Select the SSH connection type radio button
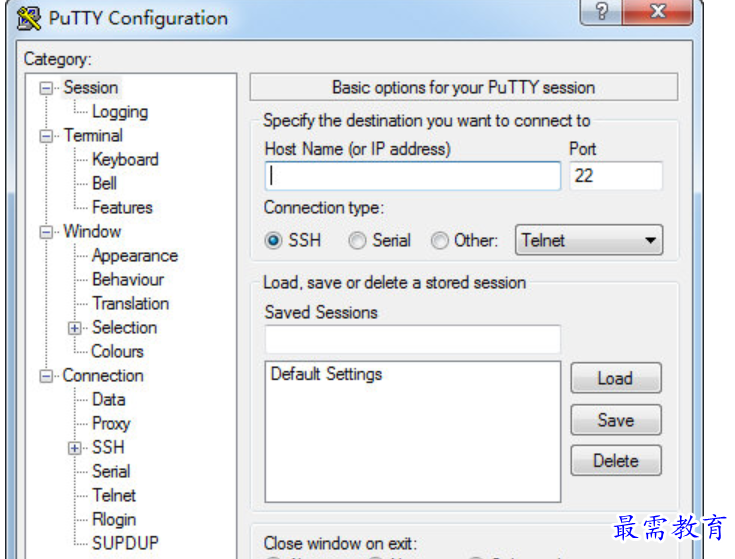 [x=273, y=241]
